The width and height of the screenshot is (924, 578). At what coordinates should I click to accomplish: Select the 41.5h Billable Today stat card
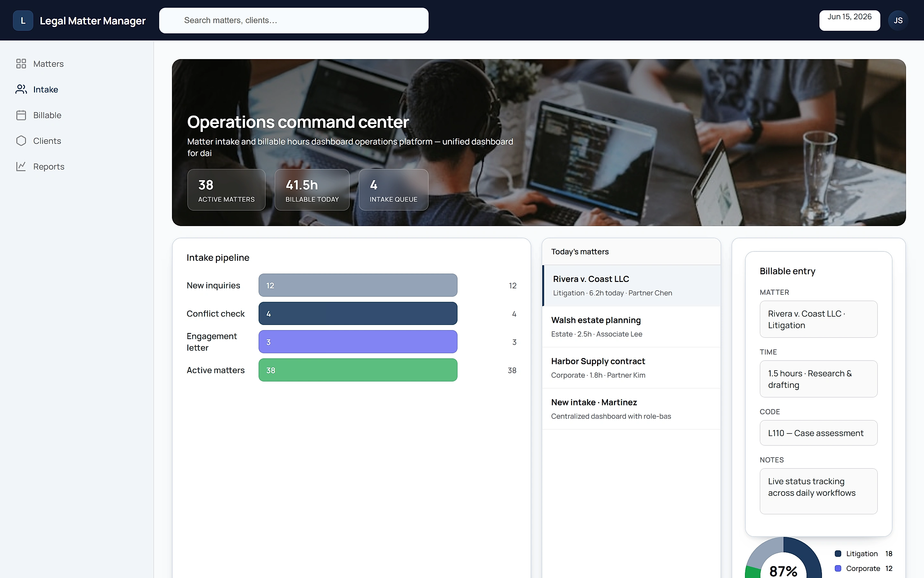(x=312, y=189)
